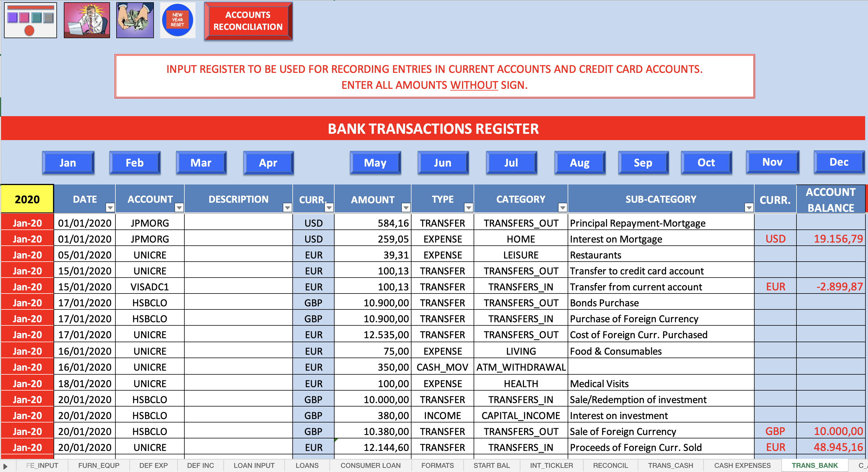This screenshot has width=868, height=472.
Task: Open the stressed man at laptop icon
Action: click(x=87, y=20)
